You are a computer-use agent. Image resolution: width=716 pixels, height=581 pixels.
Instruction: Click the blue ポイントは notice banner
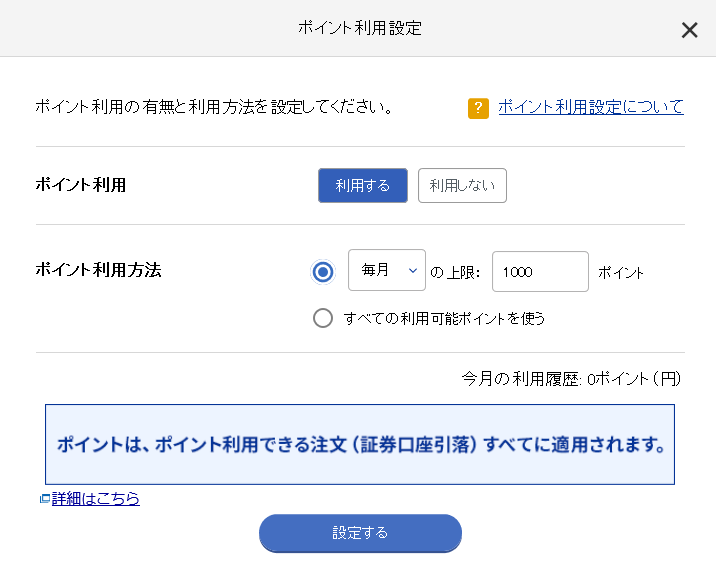360,444
